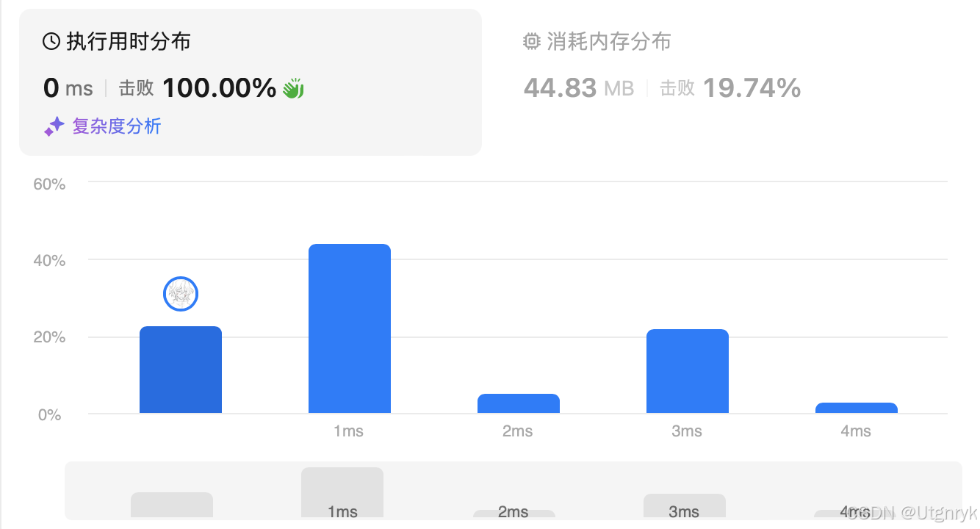Image resolution: width=980 pixels, height=529 pixels.
Task: Click the 20% axis label
Action: pos(49,338)
